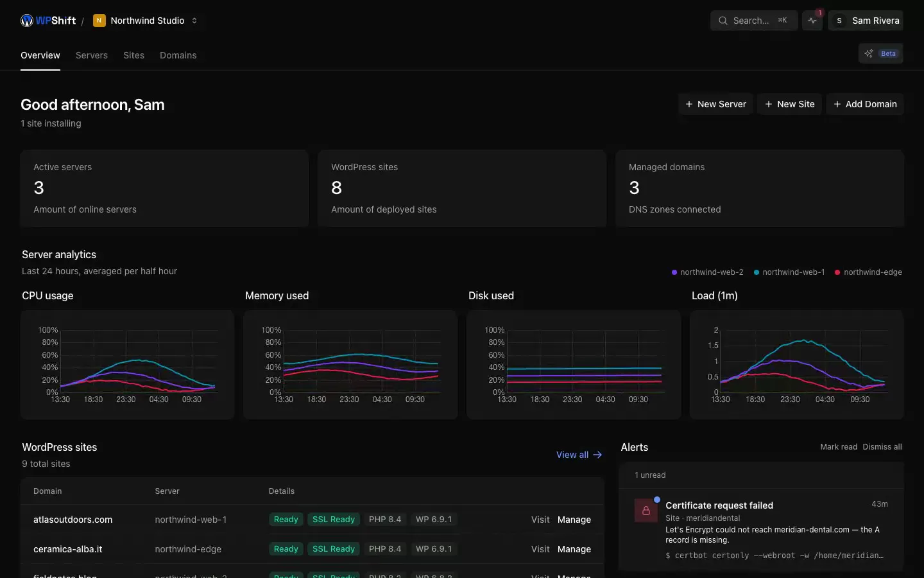Click the 1 unread alerts label
Image resolution: width=924 pixels, height=578 pixels.
pyautogui.click(x=650, y=475)
